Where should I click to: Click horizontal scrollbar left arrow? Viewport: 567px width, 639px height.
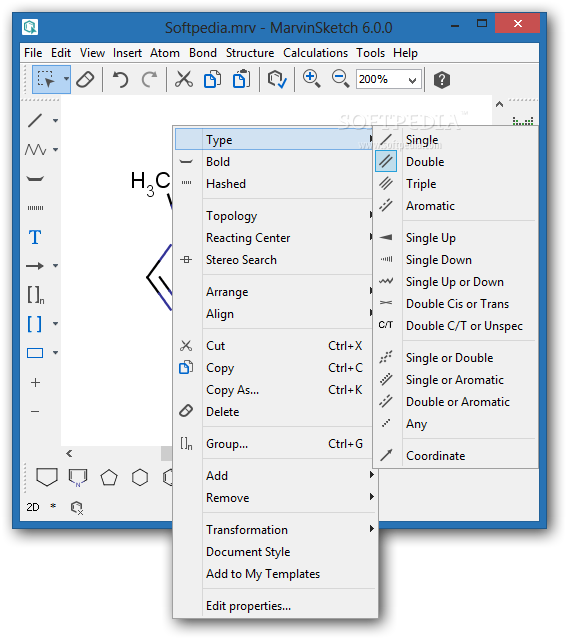tap(69, 453)
